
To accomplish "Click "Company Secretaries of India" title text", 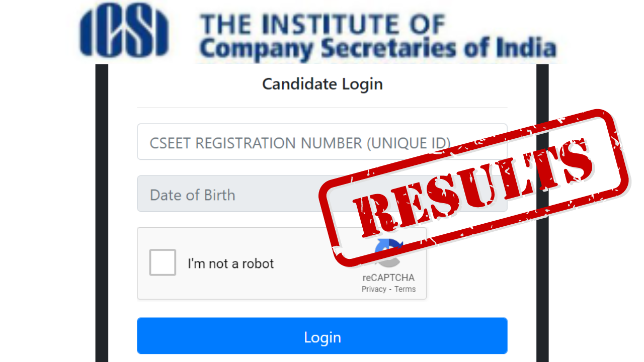I will coord(377,49).
